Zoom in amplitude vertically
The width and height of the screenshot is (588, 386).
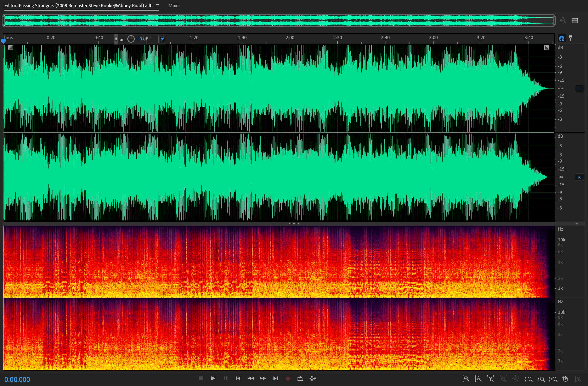click(465, 379)
